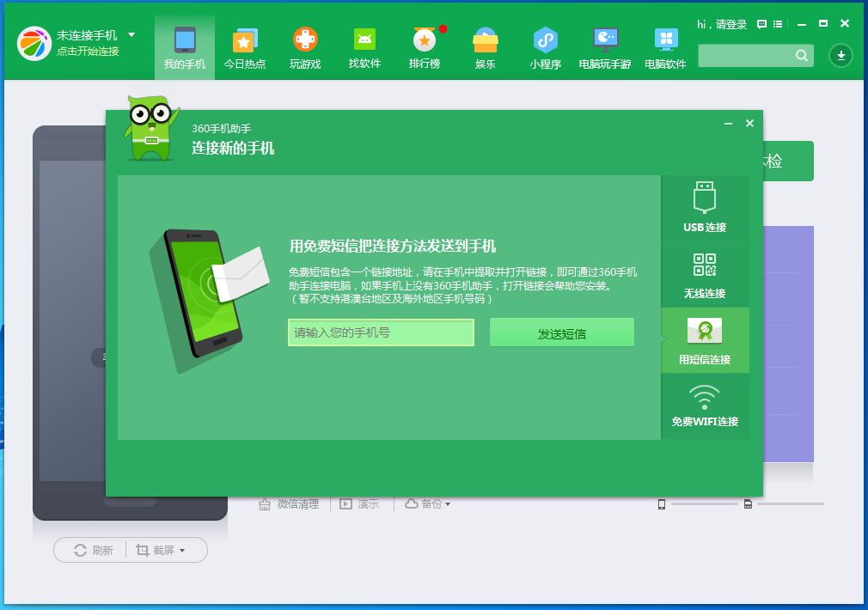Viewport: 868px width, 610px height.
Task: Click the 小程序 icon
Action: point(544,47)
